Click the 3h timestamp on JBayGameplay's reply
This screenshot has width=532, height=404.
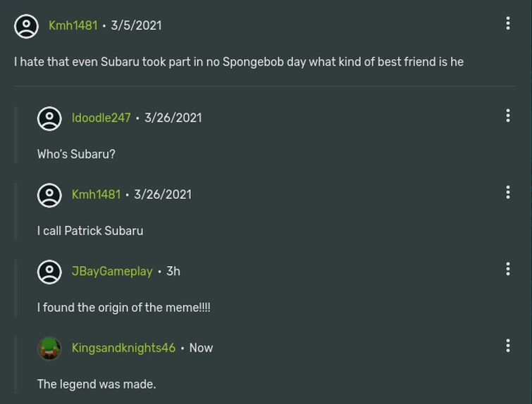click(173, 272)
